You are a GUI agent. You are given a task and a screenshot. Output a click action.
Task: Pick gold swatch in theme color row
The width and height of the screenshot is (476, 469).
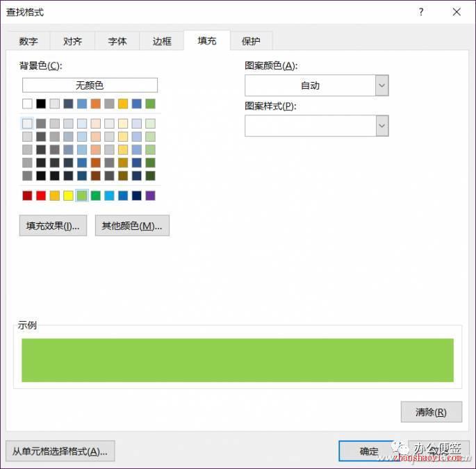coord(123,104)
